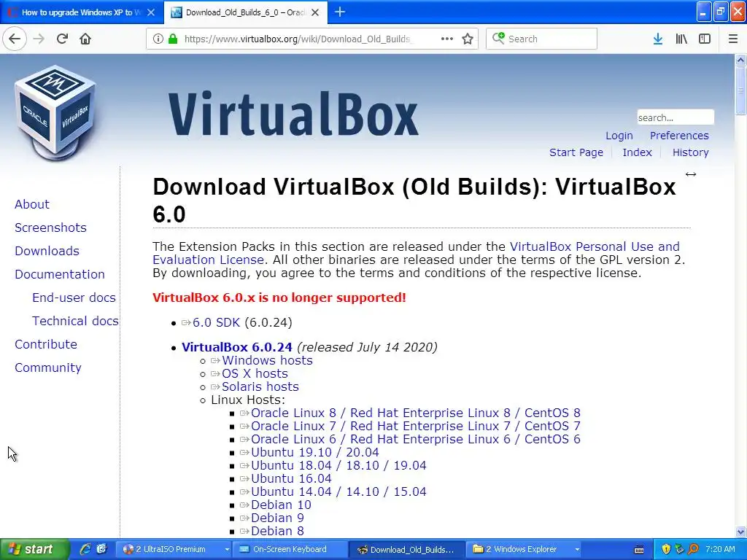The width and height of the screenshot is (747, 560).
Task: Open the Firefox home page
Action: 85,39
